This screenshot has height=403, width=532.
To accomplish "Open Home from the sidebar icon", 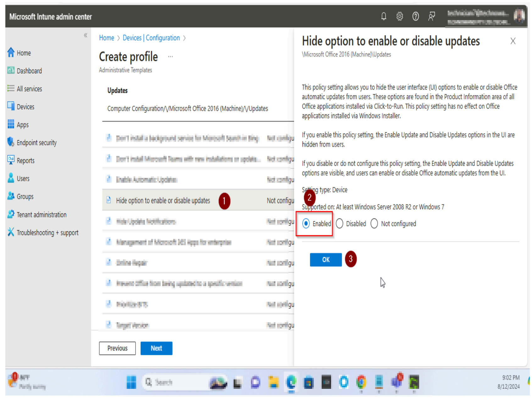I will pos(11,52).
